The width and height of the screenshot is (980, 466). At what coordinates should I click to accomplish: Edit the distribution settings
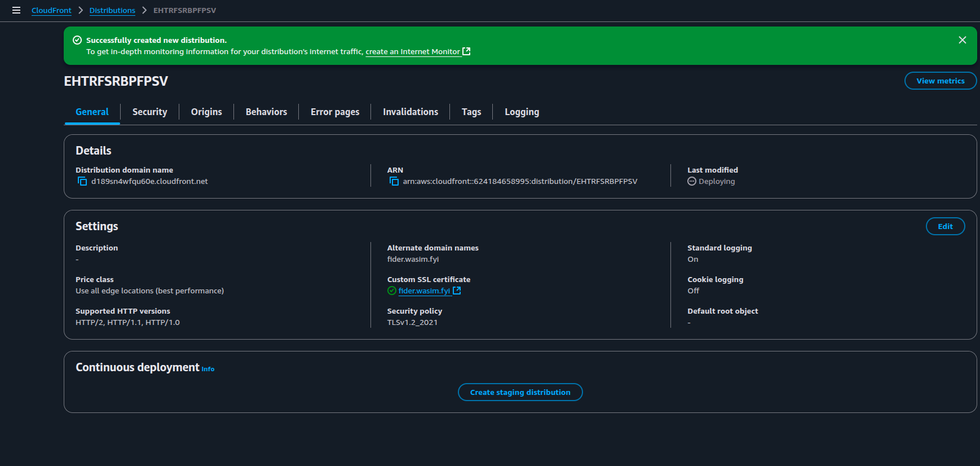point(946,226)
